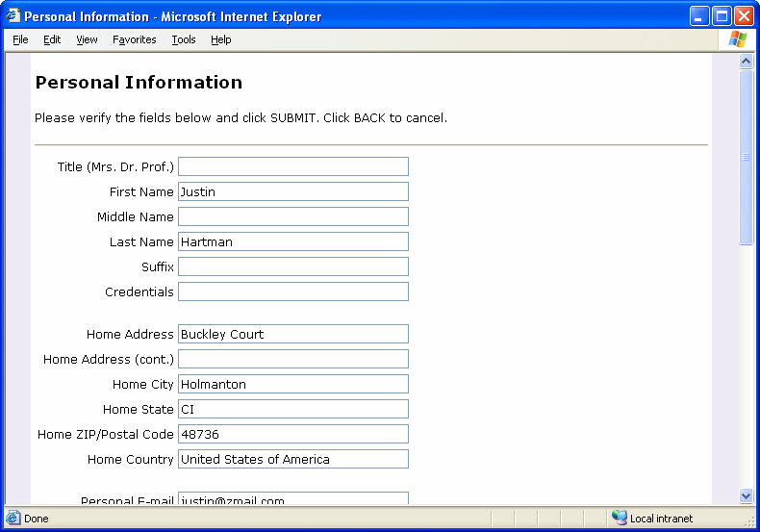Image resolution: width=760 pixels, height=532 pixels.
Task: Click the Home Address field with Buckley Court
Action: click(x=292, y=334)
